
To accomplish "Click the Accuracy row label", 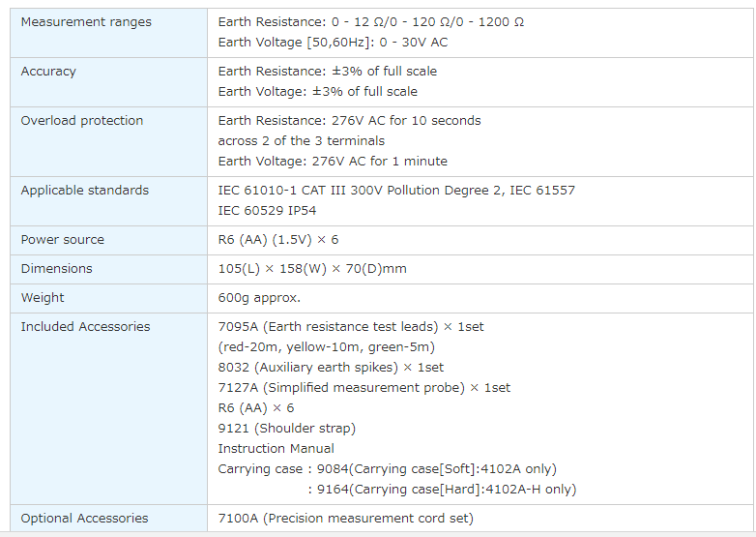I will pos(48,72).
